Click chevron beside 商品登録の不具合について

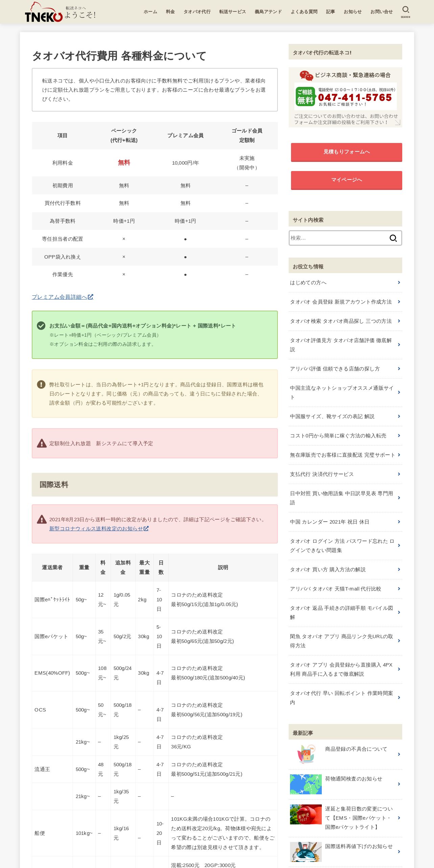click(399, 754)
